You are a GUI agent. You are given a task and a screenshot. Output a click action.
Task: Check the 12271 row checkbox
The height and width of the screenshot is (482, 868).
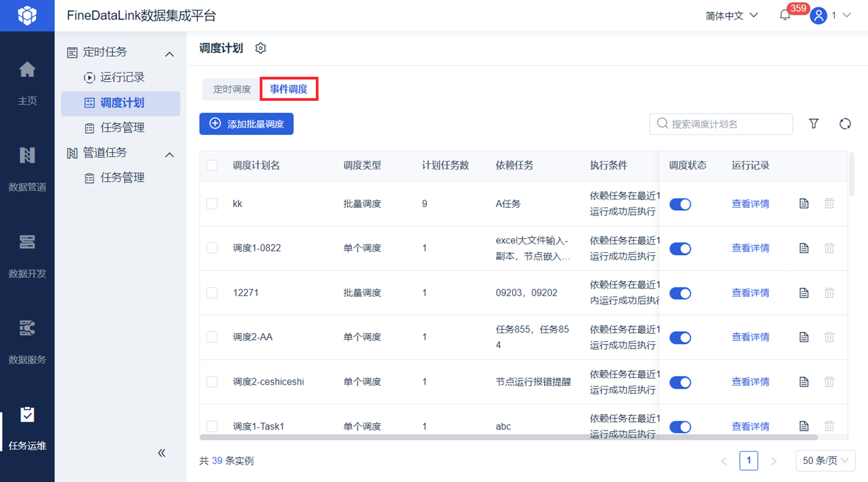pyautogui.click(x=212, y=292)
